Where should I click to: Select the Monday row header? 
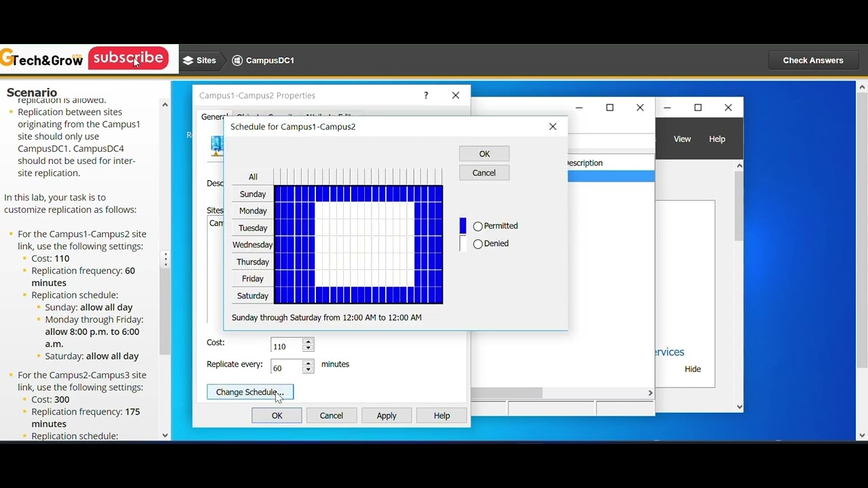click(x=253, y=211)
